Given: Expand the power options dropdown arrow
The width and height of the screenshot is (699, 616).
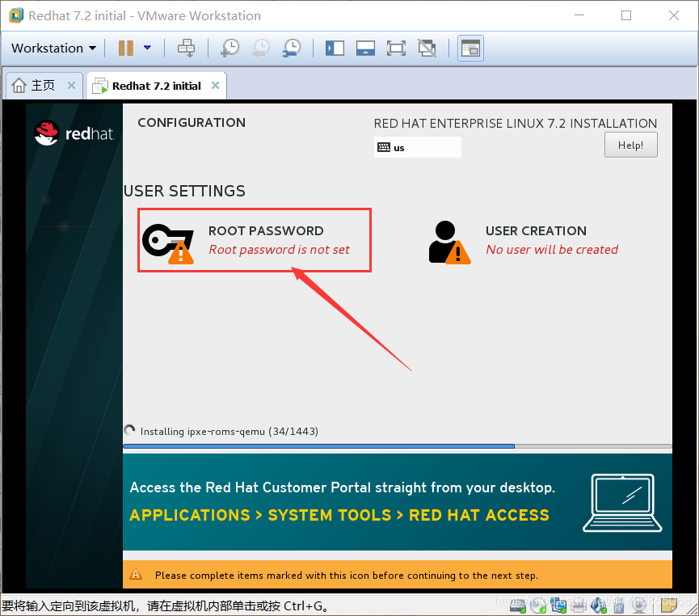Looking at the screenshot, I should (x=147, y=48).
